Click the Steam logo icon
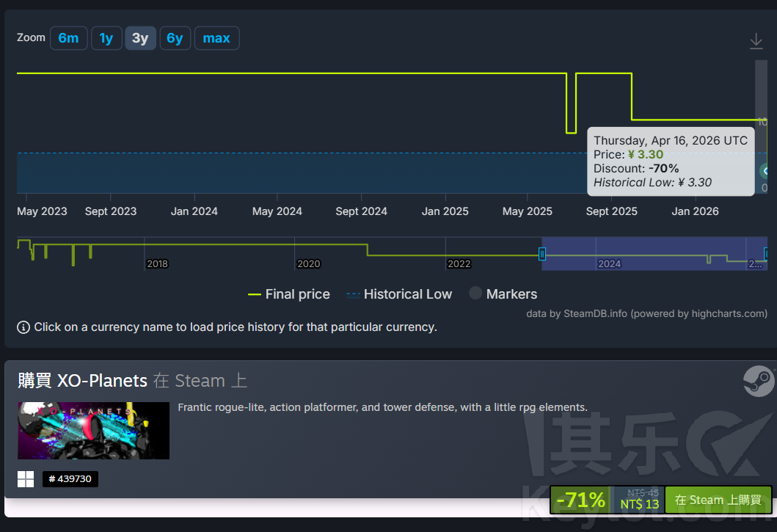Screen dimensions: 777x532 (758, 382)
